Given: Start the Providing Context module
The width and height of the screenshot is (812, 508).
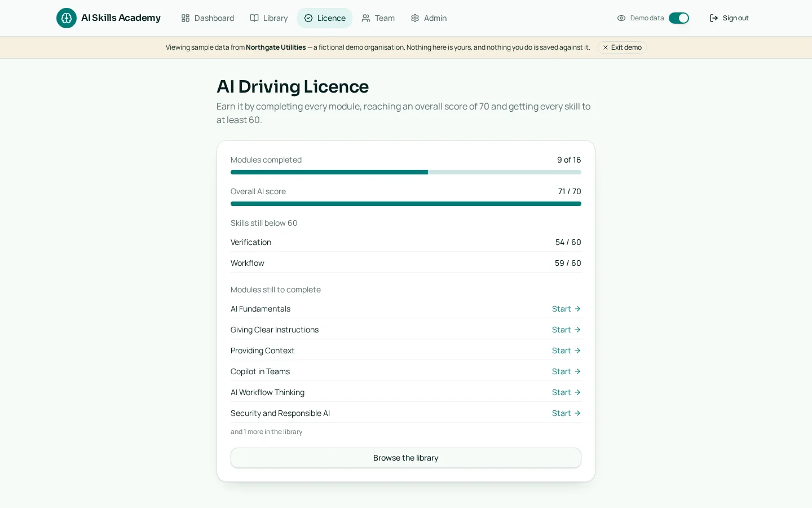Looking at the screenshot, I should tap(566, 351).
